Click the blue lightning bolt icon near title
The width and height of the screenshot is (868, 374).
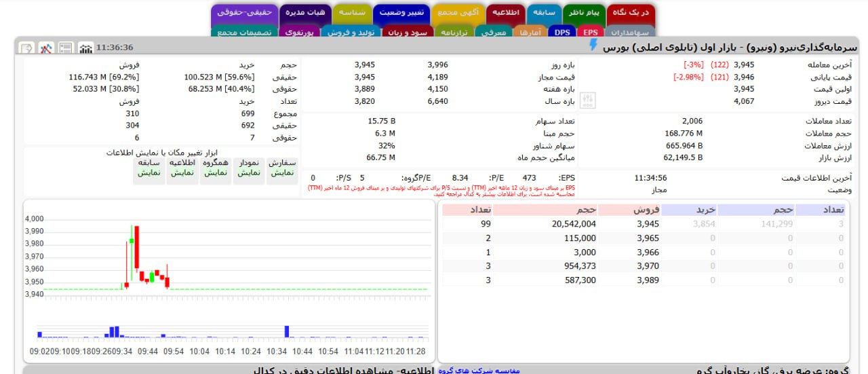click(593, 45)
